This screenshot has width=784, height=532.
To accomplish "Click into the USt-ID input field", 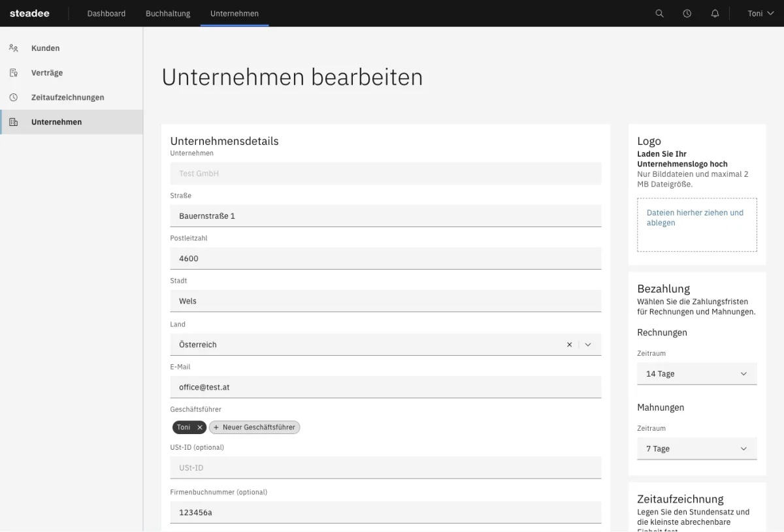I will click(385, 468).
